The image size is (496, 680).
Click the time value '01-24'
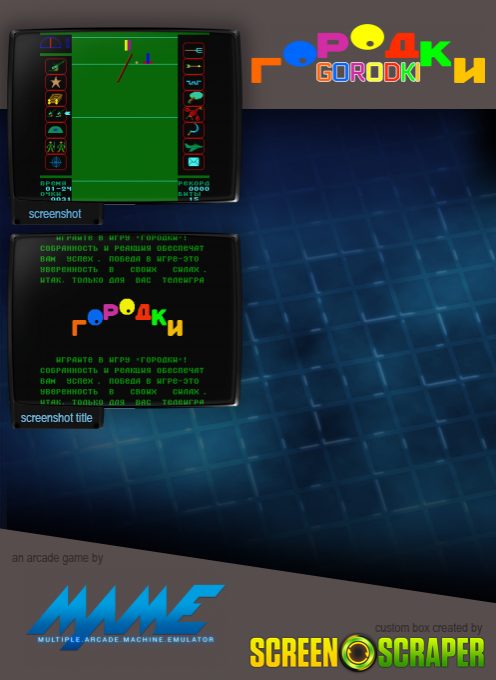tap(58, 189)
